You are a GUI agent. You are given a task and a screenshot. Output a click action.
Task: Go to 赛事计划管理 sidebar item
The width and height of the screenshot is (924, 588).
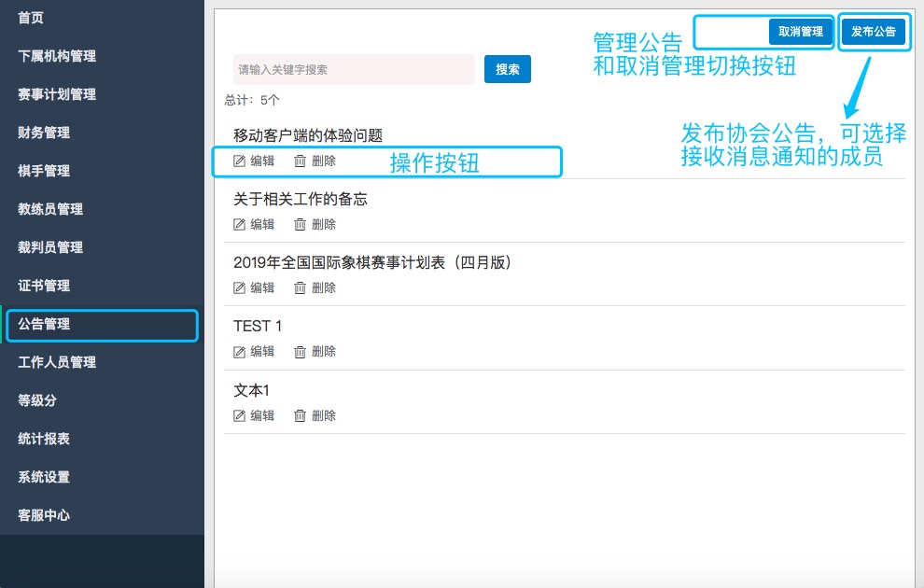(x=57, y=94)
